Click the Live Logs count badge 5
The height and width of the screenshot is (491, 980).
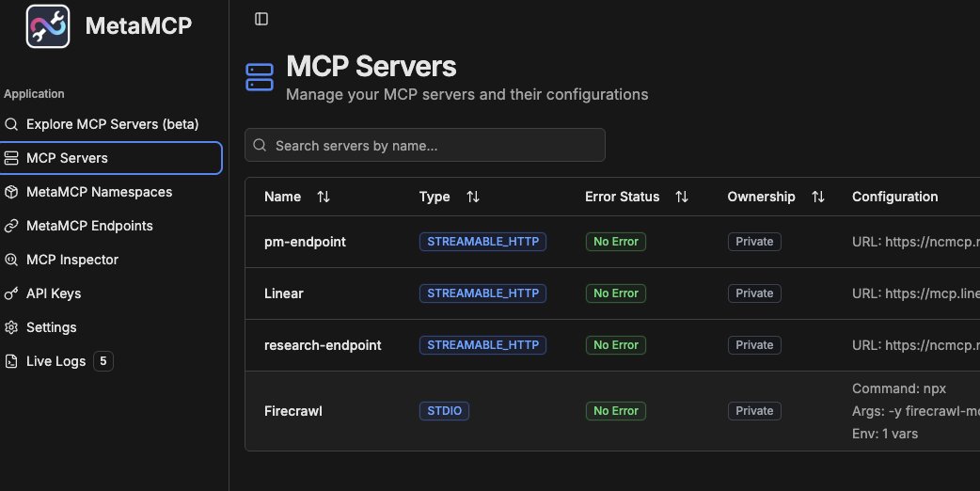coord(103,361)
